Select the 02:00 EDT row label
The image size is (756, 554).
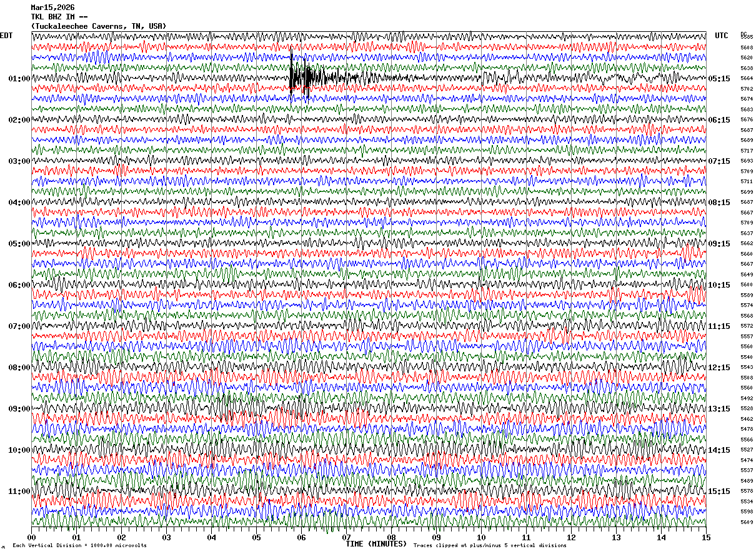pyautogui.click(x=19, y=120)
